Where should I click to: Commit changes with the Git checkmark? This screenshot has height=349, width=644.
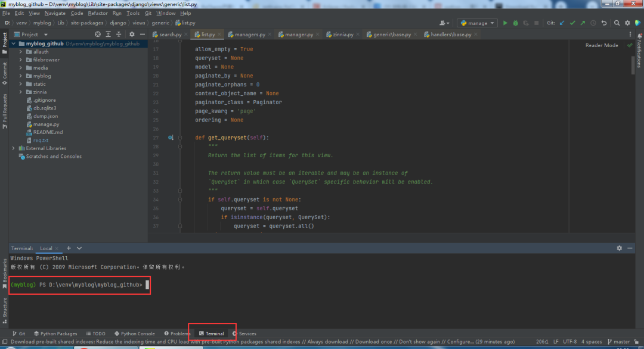point(572,23)
